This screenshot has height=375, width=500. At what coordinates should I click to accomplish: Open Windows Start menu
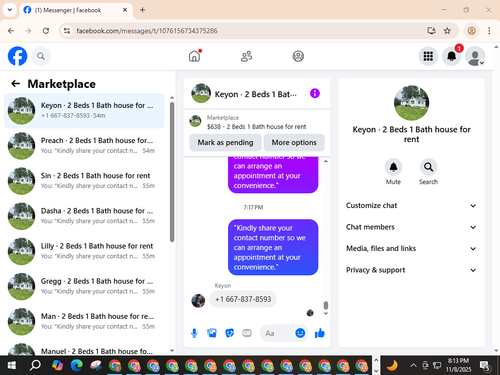(12, 366)
